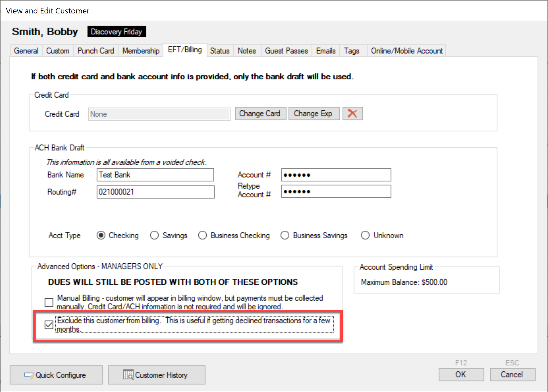Click the Account # field
This screenshot has width=548, height=392.
click(336, 175)
